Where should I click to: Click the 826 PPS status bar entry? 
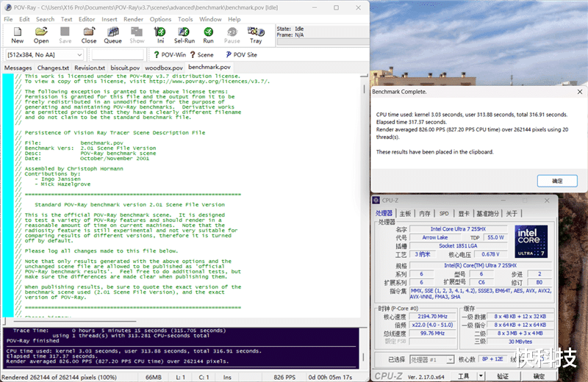click(x=284, y=377)
